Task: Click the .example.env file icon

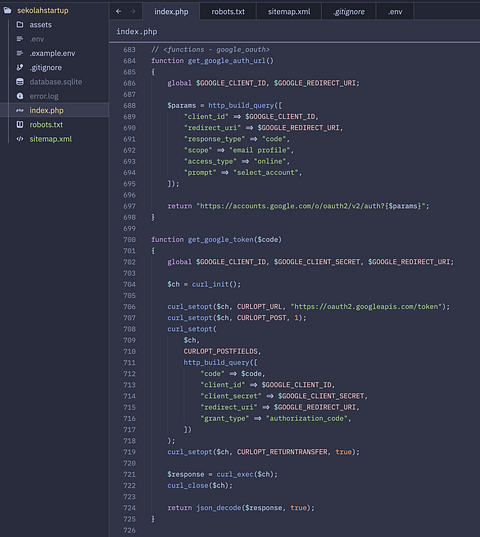Action: click(20, 53)
